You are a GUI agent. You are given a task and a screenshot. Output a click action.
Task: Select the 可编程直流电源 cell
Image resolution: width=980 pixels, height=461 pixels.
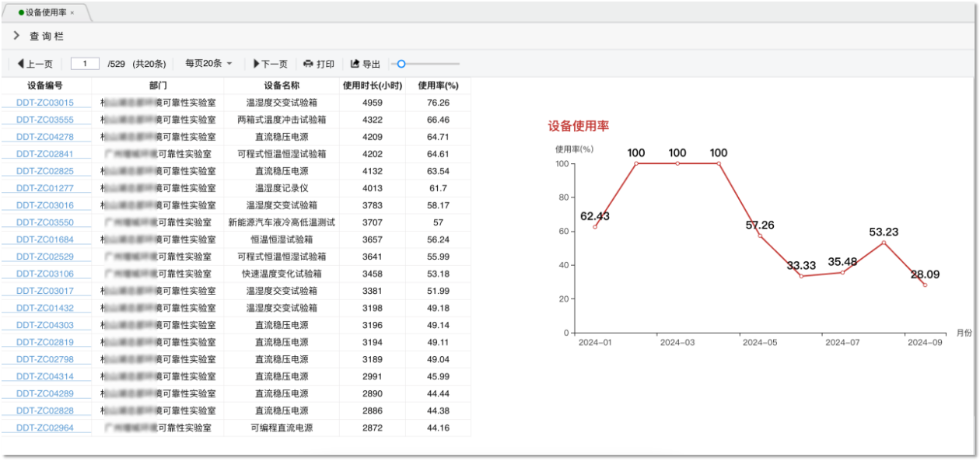pos(282,428)
